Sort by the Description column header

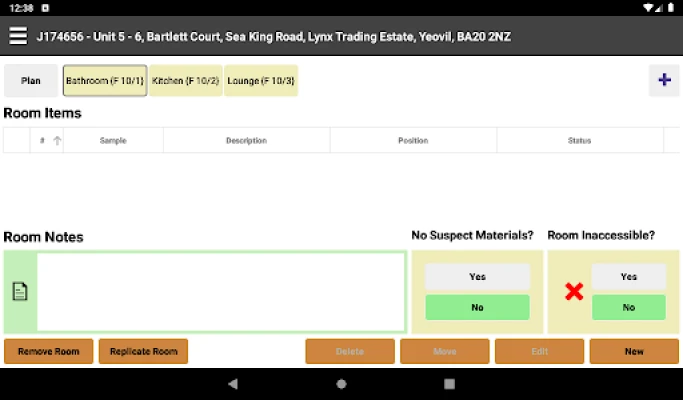click(x=246, y=141)
